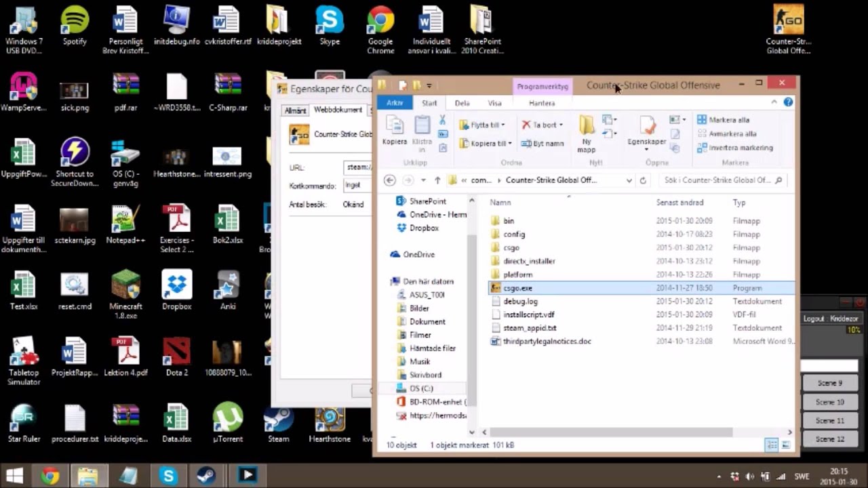Open the Windows Start button
Viewport: 868px width, 488px height.
[x=14, y=476]
